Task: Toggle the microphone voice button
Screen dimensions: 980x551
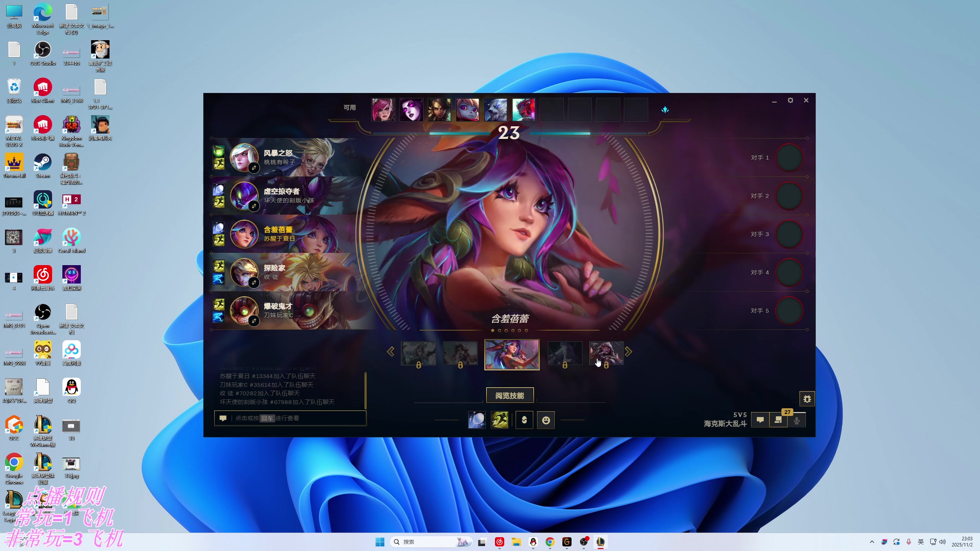Action: 797,420
